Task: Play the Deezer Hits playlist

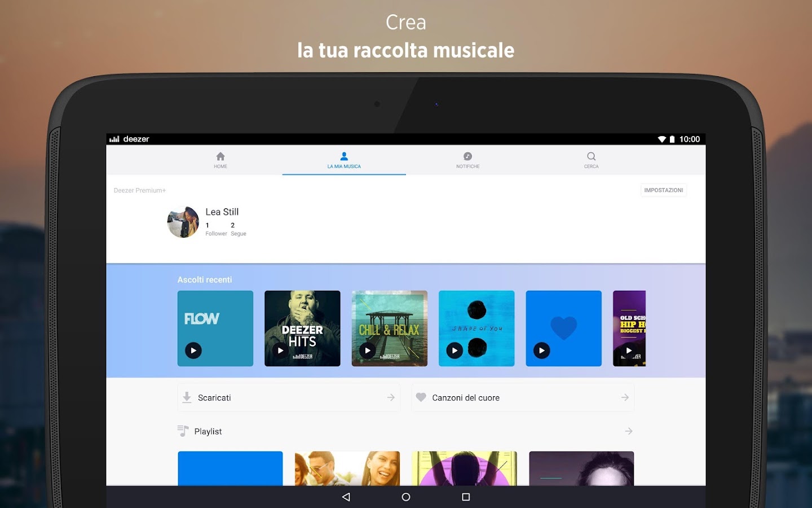Action: pyautogui.click(x=280, y=351)
